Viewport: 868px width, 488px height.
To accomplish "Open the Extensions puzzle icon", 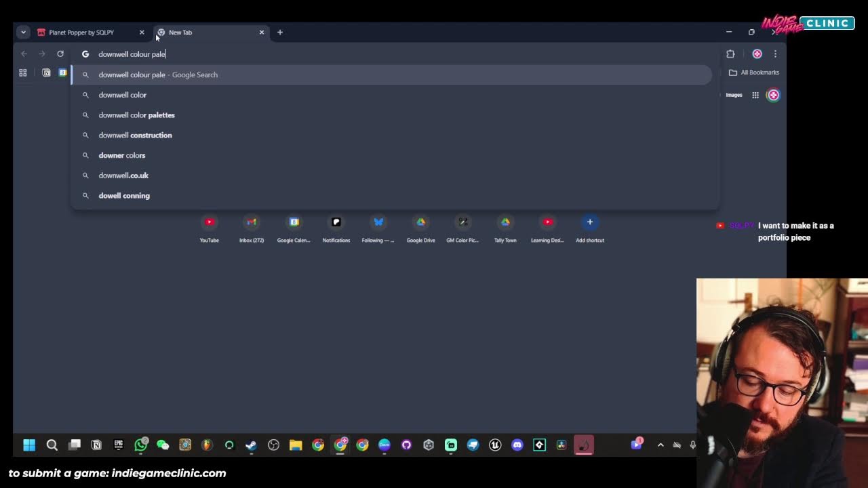I will (730, 54).
